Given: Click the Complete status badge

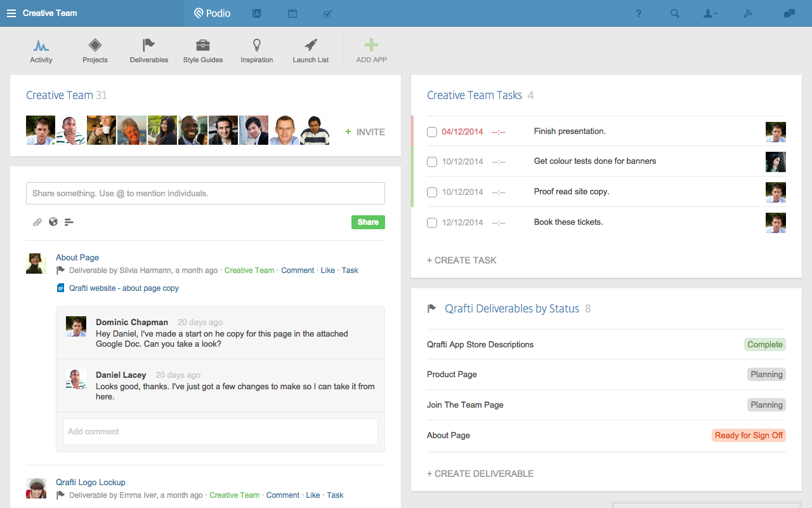Looking at the screenshot, I should tap(765, 345).
